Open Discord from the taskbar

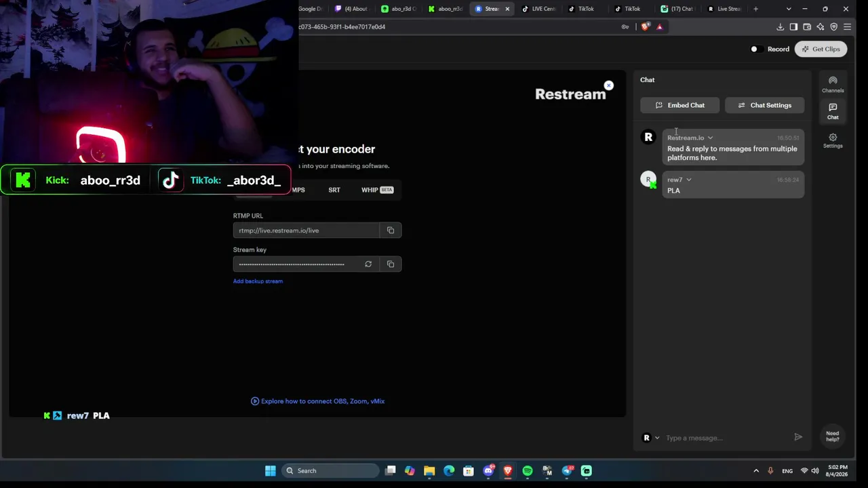(488, 470)
